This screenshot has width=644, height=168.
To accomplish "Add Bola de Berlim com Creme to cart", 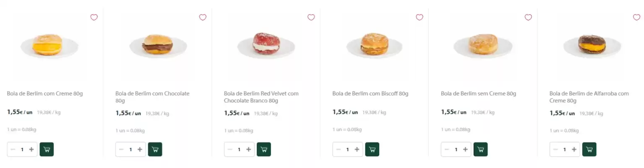I will point(47,150).
